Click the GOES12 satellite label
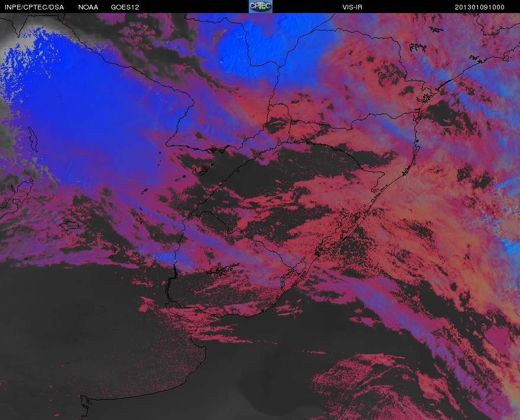The image size is (520, 420). tap(125, 7)
